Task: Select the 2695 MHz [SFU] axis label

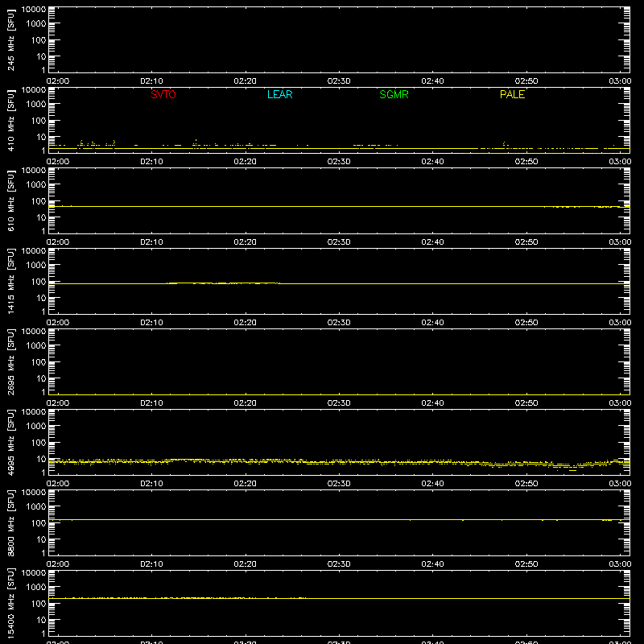Action: tap(10, 362)
